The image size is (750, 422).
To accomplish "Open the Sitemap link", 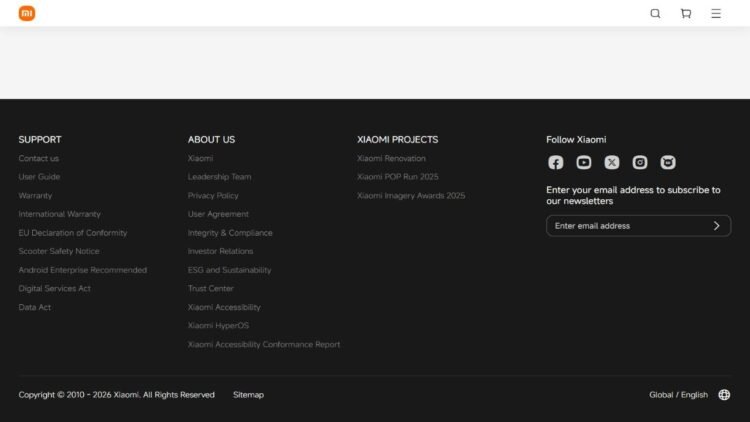I will coord(248,395).
